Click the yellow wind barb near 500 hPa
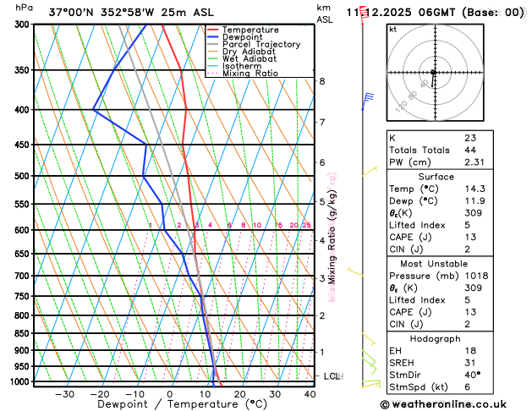This screenshot has height=411, width=532. pyautogui.click(x=370, y=171)
